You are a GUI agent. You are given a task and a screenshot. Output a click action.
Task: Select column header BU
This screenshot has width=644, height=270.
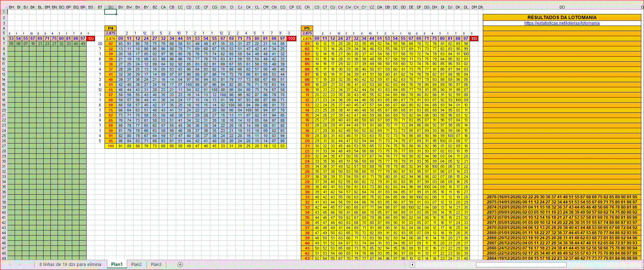click(111, 7)
